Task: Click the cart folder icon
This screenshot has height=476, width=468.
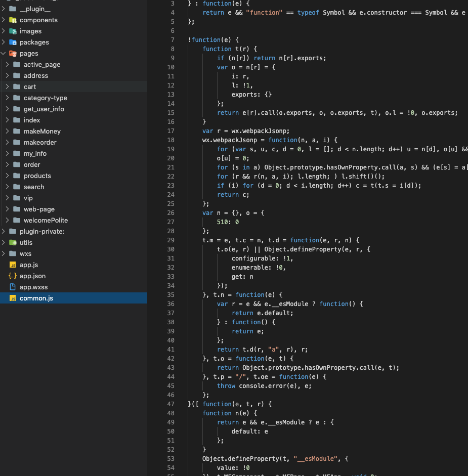Action: tap(17, 87)
